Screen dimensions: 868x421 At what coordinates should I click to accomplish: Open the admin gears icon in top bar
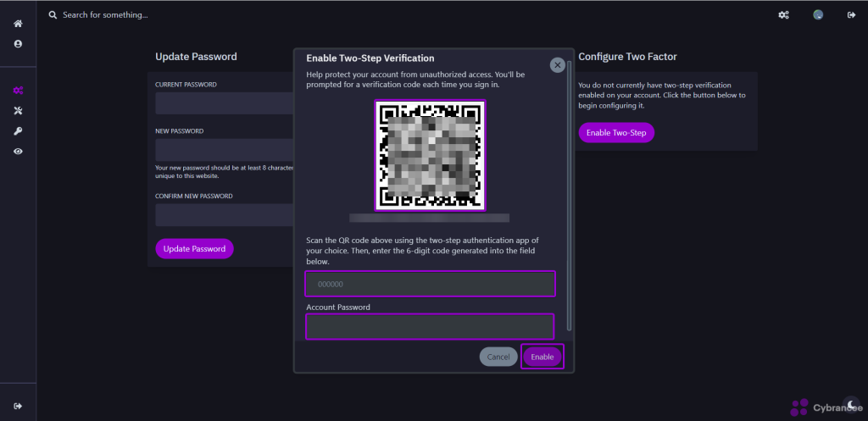click(x=783, y=15)
